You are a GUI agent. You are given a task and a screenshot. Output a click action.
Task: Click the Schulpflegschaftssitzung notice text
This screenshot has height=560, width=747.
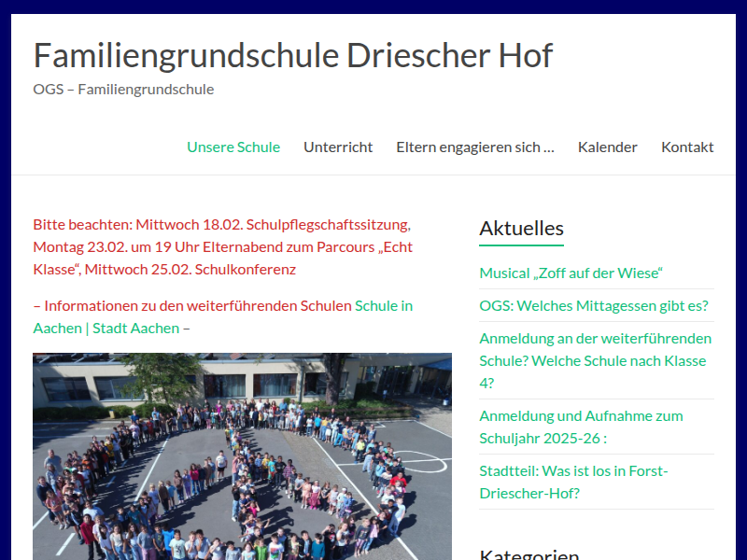[221, 224]
